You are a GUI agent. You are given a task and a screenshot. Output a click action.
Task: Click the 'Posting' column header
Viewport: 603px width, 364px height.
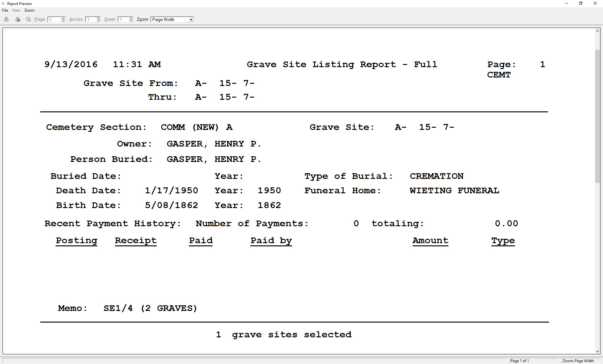click(77, 241)
